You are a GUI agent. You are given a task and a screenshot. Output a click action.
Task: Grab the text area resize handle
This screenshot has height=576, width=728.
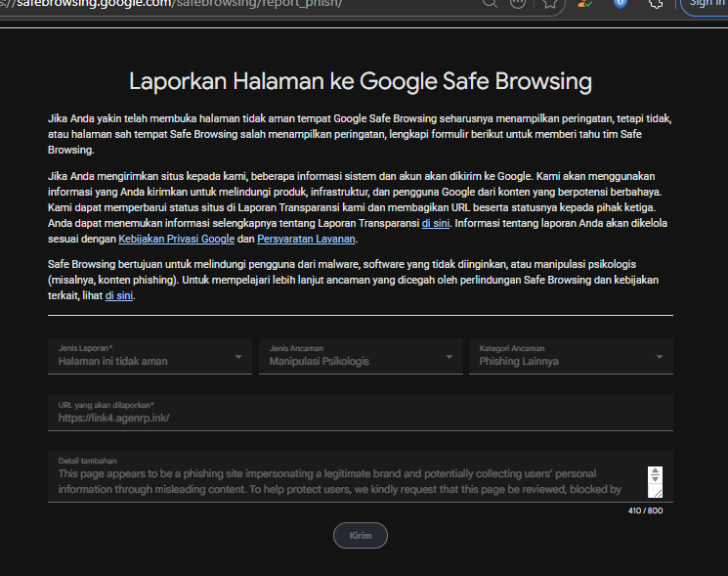[658, 492]
